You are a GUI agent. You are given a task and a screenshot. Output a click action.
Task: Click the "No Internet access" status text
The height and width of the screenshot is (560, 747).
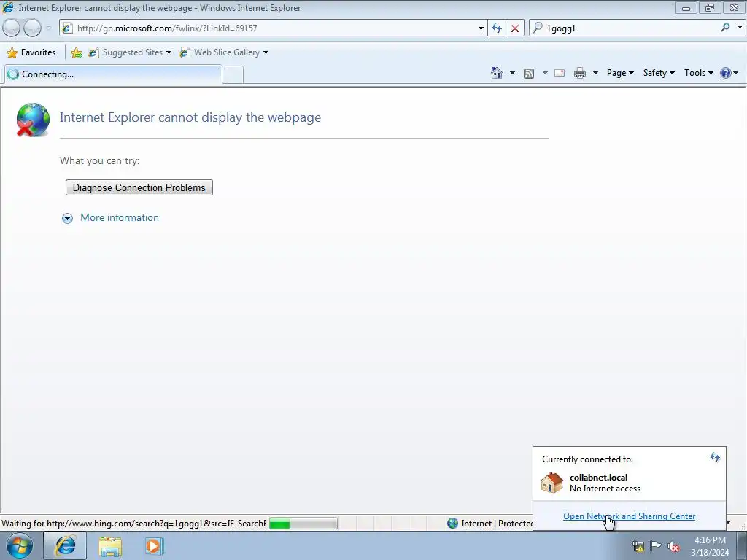coord(605,489)
